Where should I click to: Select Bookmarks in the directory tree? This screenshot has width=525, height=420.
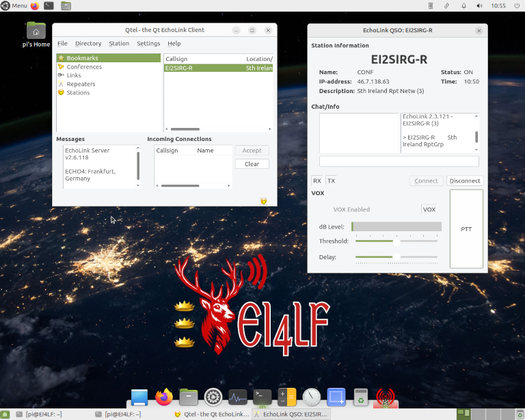[82, 58]
